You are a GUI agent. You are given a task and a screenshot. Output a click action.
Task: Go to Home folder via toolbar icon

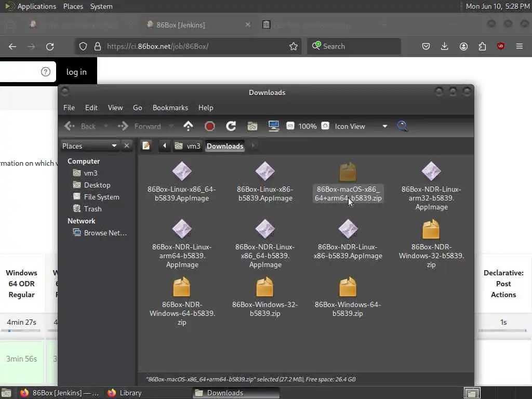(252, 126)
